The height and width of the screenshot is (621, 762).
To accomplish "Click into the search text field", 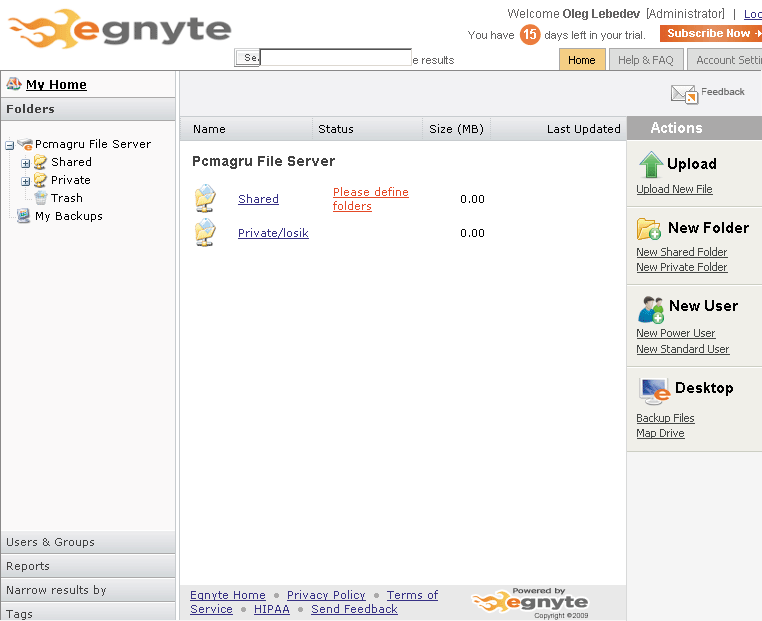I will [x=335, y=58].
